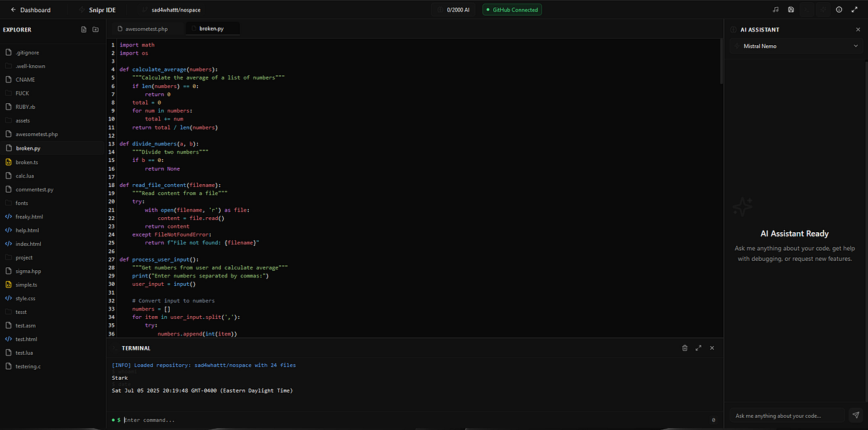Expand the .well-known folder
The width and height of the screenshot is (868, 430).
[53, 66]
